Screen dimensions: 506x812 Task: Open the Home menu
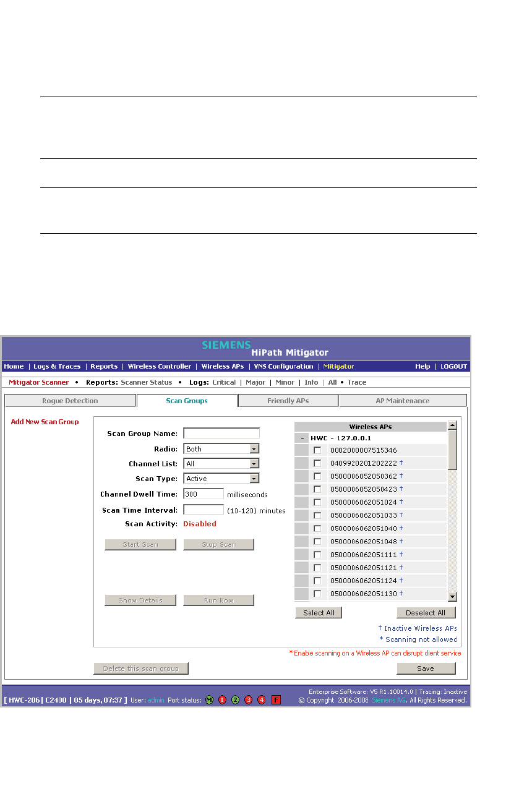click(14, 367)
